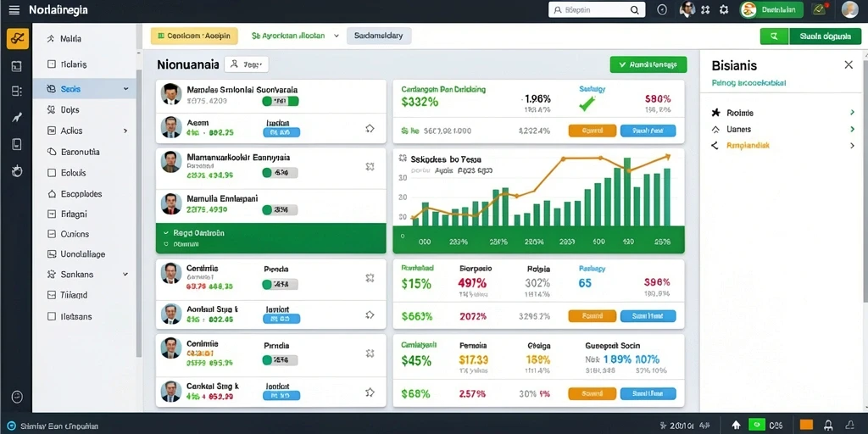Click the orange button in first stats card
This screenshot has height=434, width=868.
click(x=593, y=131)
